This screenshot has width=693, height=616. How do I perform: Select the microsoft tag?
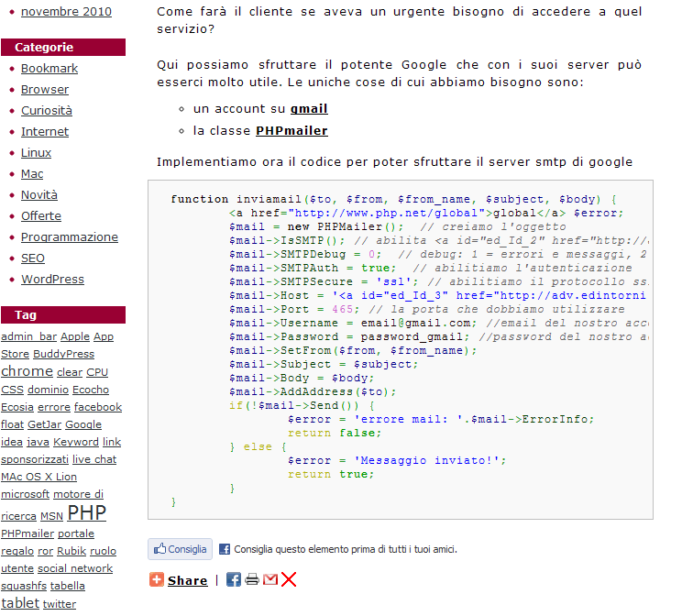25,494
